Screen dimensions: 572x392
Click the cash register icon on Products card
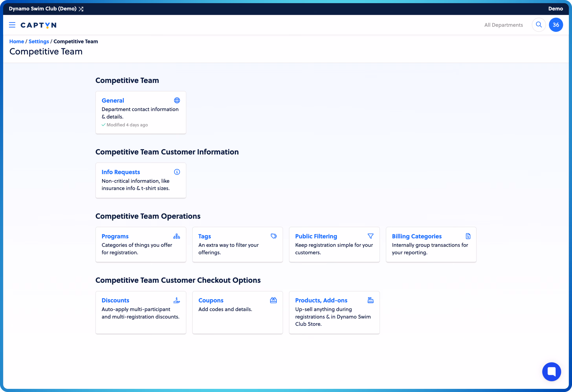(x=370, y=300)
